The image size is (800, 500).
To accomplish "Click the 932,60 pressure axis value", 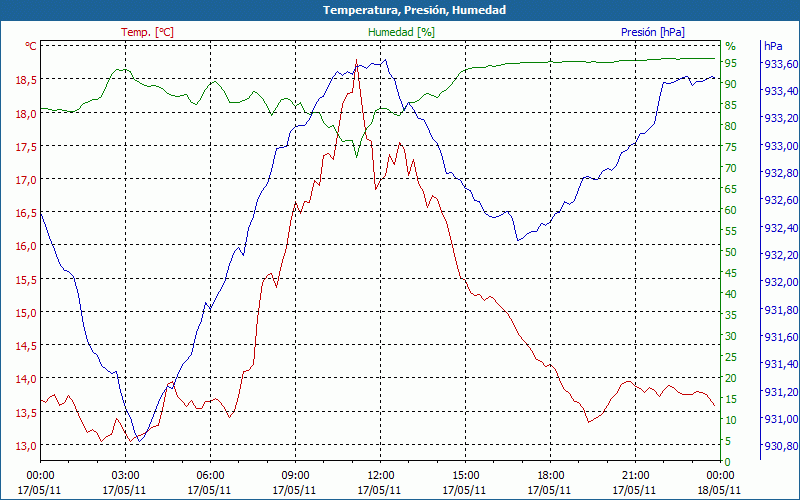I will point(780,200).
